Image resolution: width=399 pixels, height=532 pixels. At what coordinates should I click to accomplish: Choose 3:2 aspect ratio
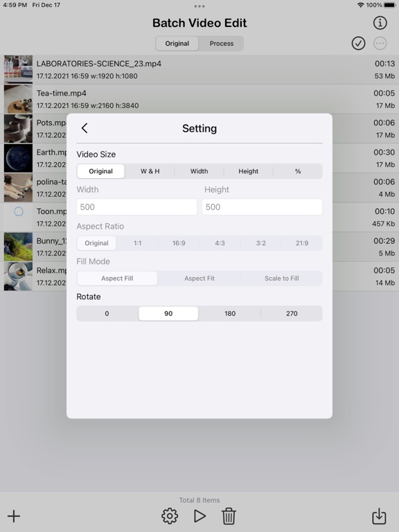pyautogui.click(x=261, y=243)
